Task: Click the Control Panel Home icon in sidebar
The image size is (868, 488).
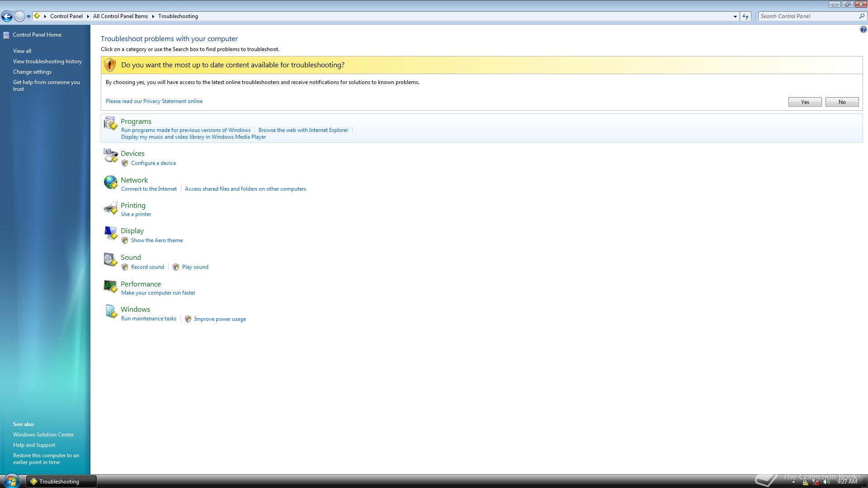Action: [6, 35]
